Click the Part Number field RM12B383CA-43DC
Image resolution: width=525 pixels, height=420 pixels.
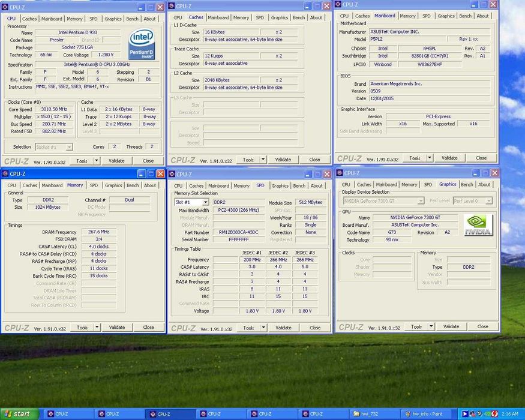238,232
